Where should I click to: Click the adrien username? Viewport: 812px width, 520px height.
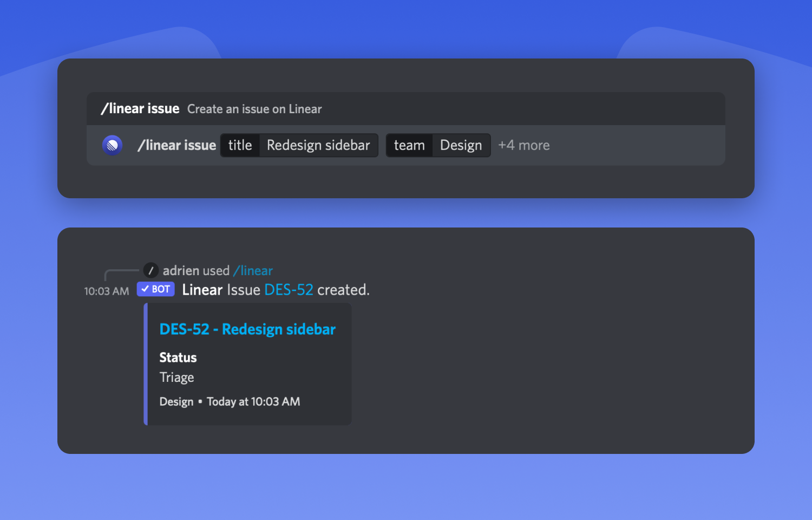tap(181, 270)
